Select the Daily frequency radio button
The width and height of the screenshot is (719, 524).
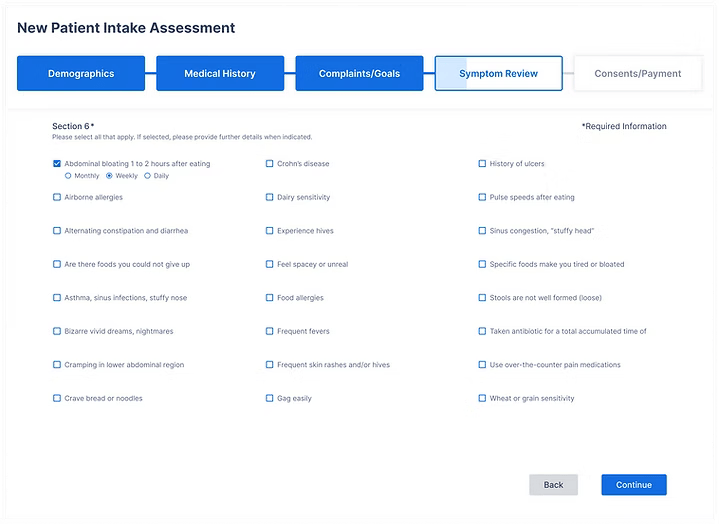148,176
